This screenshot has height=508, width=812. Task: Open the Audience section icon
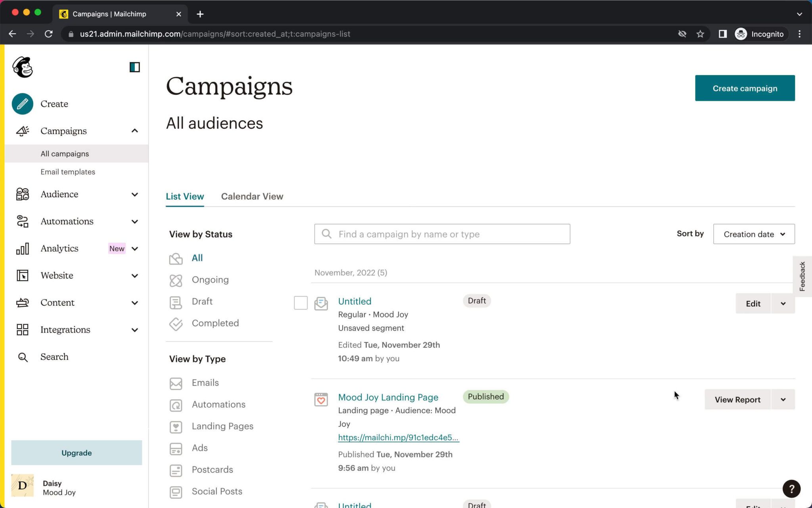pos(23,194)
